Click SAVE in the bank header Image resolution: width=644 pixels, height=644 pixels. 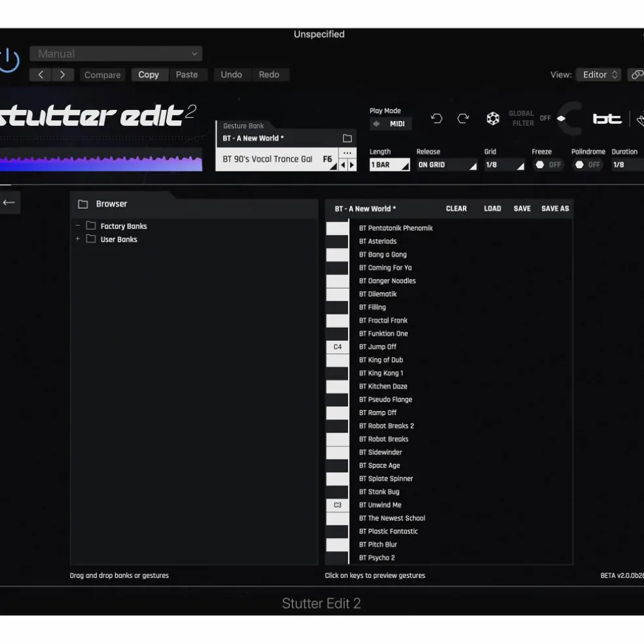pos(522,209)
